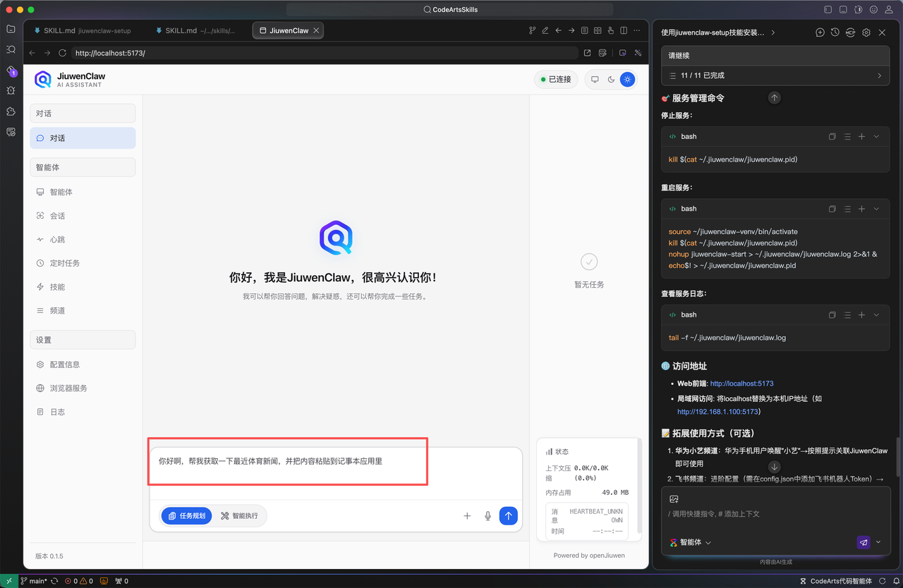The image size is (903, 588).
Task: Click sync changes icon in status bar
Action: tap(54, 581)
